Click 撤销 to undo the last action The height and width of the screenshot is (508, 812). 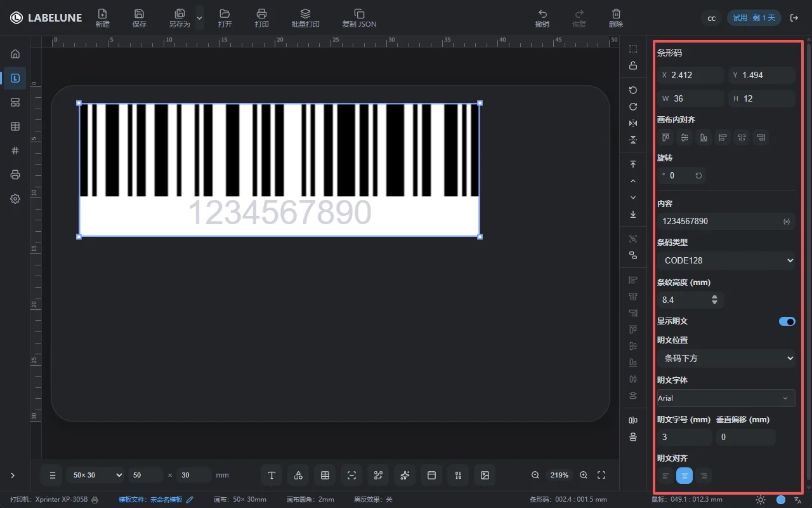tap(542, 18)
